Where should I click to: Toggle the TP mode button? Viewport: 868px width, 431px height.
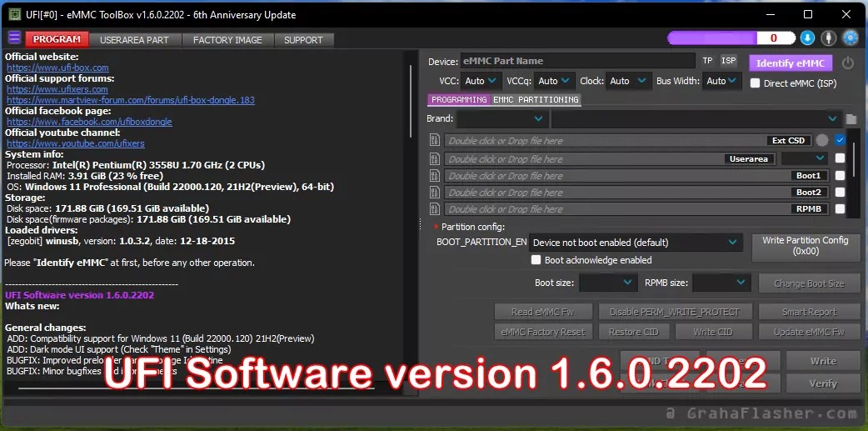tap(707, 61)
